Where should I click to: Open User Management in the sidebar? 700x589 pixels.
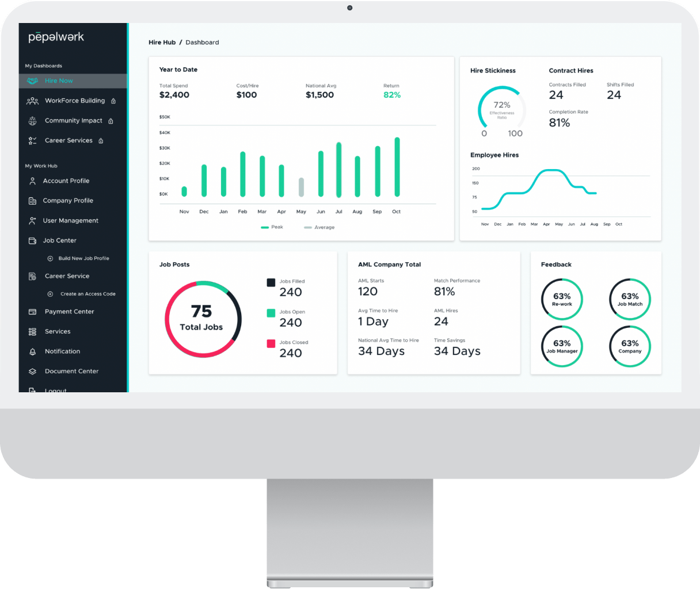pos(70,221)
